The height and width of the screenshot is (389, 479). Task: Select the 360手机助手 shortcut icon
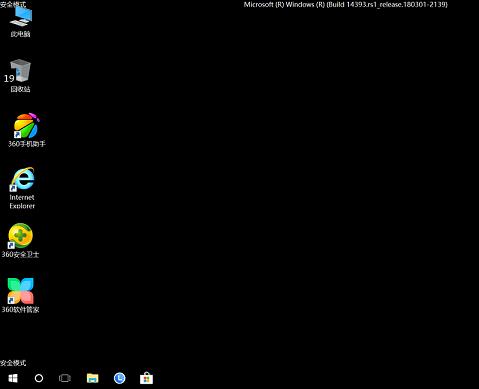[x=26, y=126]
